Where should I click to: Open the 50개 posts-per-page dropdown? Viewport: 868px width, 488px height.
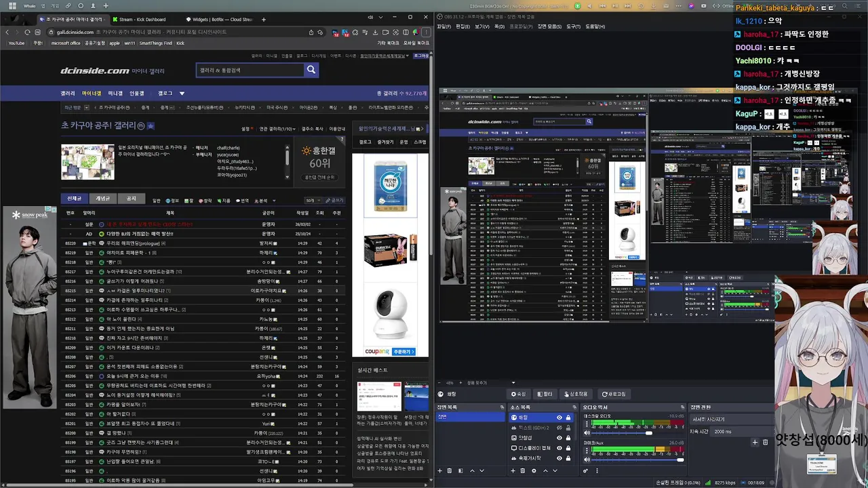pyautogui.click(x=313, y=201)
